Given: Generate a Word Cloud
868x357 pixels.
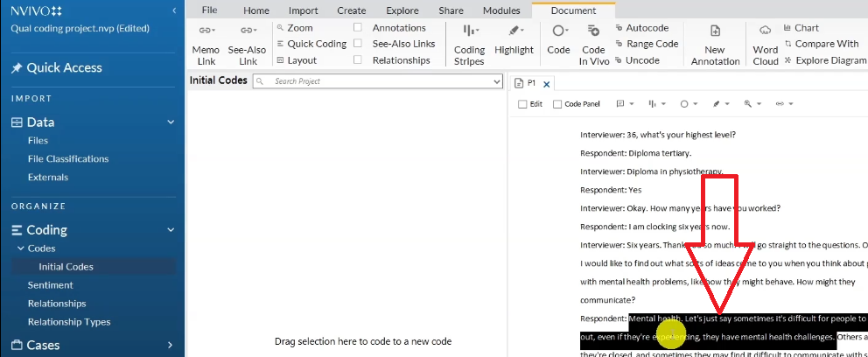Looking at the screenshot, I should click(765, 31).
